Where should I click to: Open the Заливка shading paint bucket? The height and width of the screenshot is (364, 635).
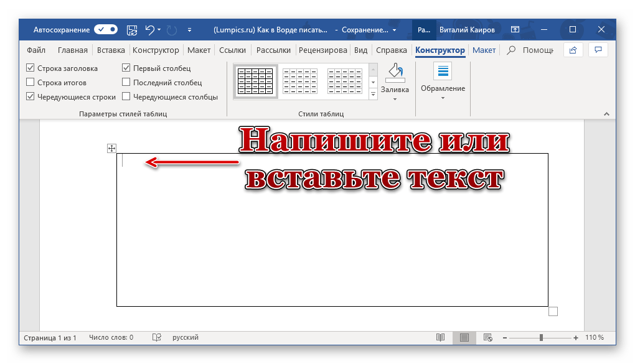[x=395, y=73]
